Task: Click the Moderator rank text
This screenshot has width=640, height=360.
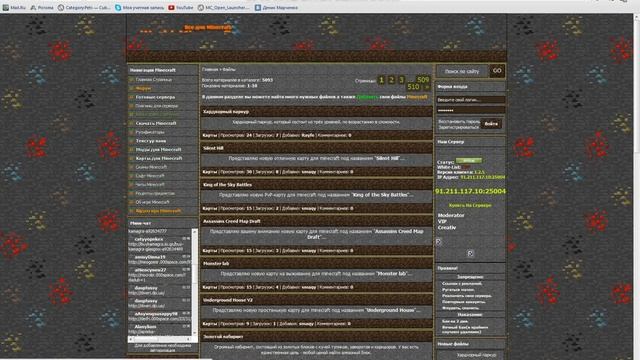Action: [451, 215]
